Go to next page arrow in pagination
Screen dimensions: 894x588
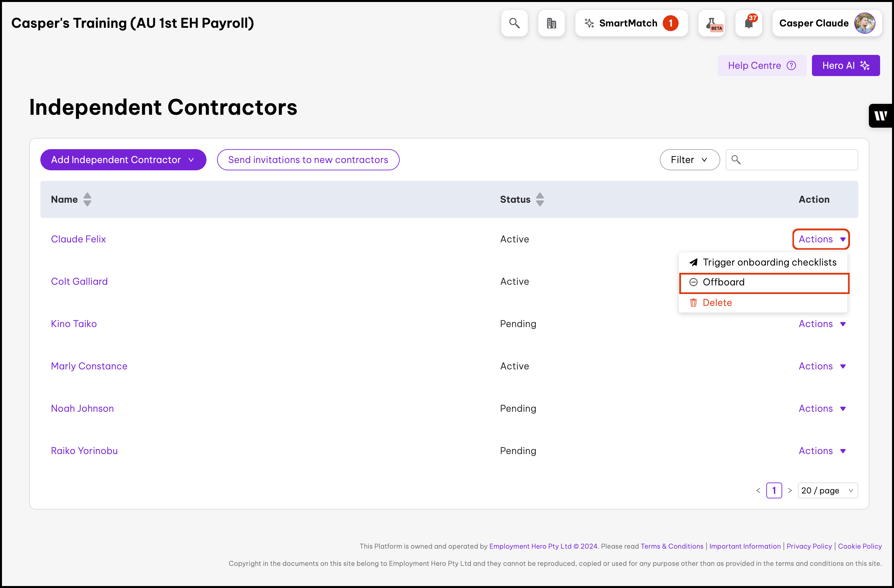click(790, 490)
